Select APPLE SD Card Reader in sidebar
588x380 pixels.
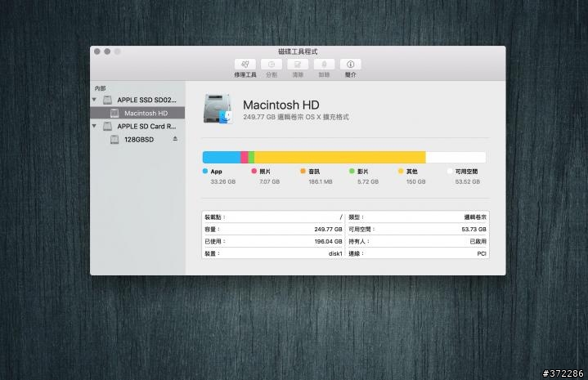(x=146, y=127)
